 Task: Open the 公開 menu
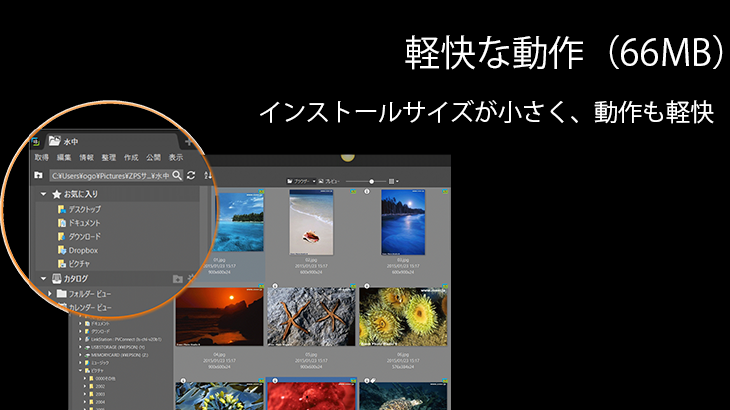(153, 157)
